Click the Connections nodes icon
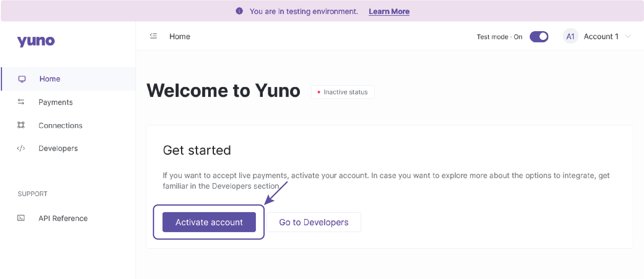This screenshot has height=279, width=644. (21, 125)
